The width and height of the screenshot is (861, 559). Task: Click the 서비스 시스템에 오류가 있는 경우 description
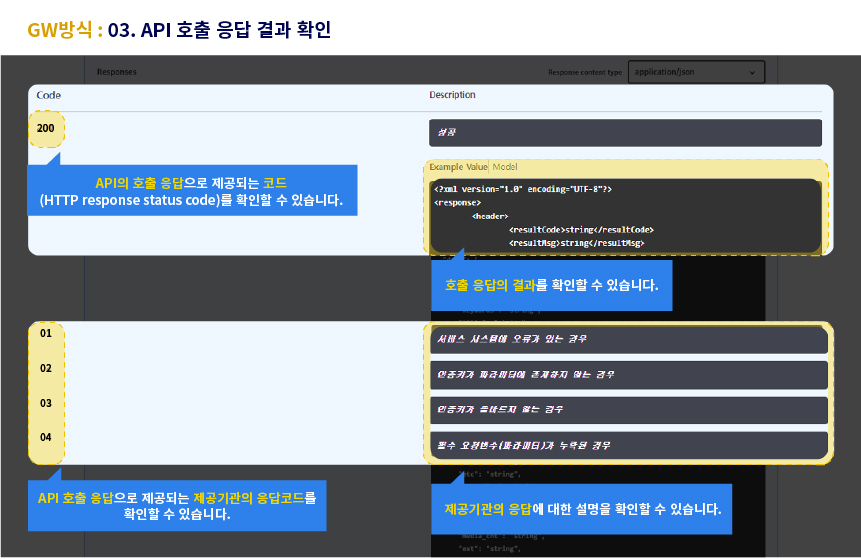coord(628,340)
